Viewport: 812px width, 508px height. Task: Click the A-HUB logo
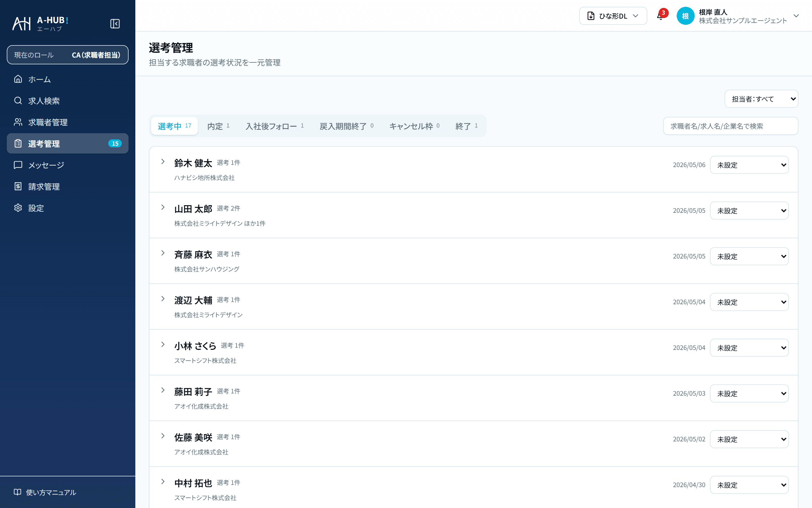[x=40, y=23]
